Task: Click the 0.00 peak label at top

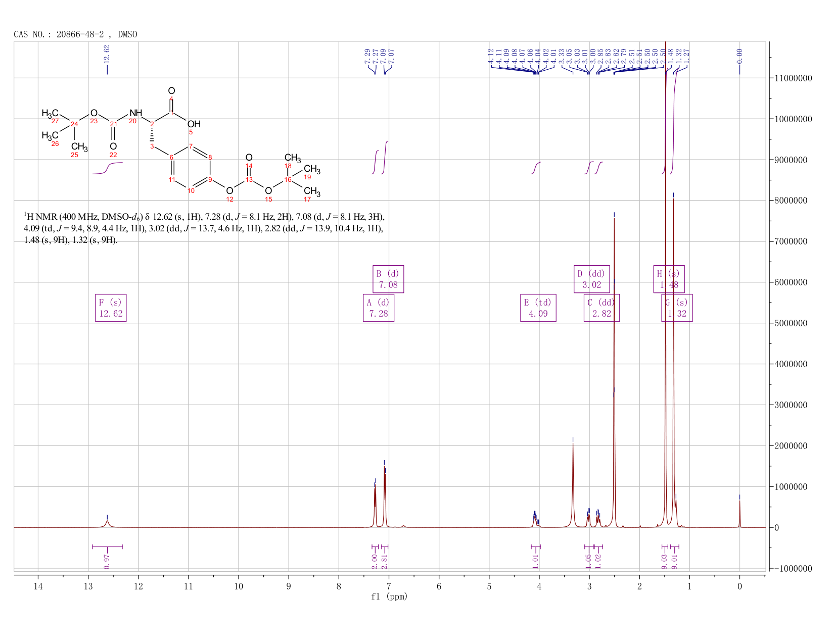Action: 739,56
